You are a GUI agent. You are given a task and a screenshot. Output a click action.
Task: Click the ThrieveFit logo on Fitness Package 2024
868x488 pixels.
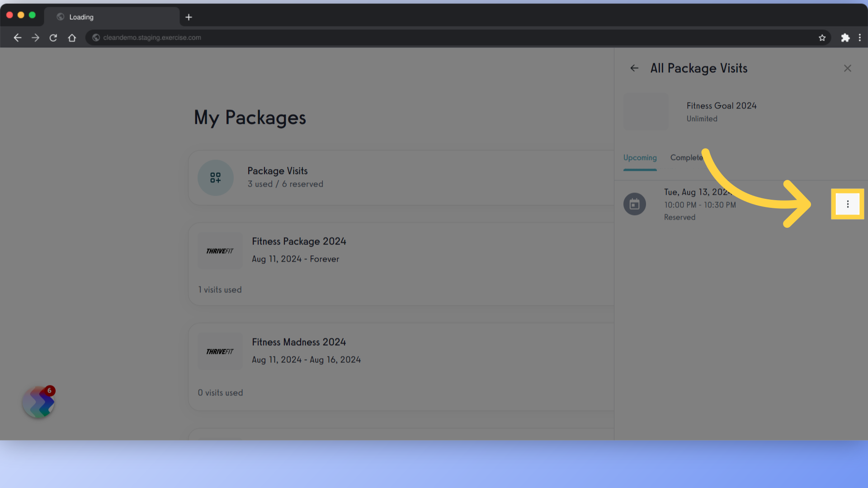(x=219, y=250)
